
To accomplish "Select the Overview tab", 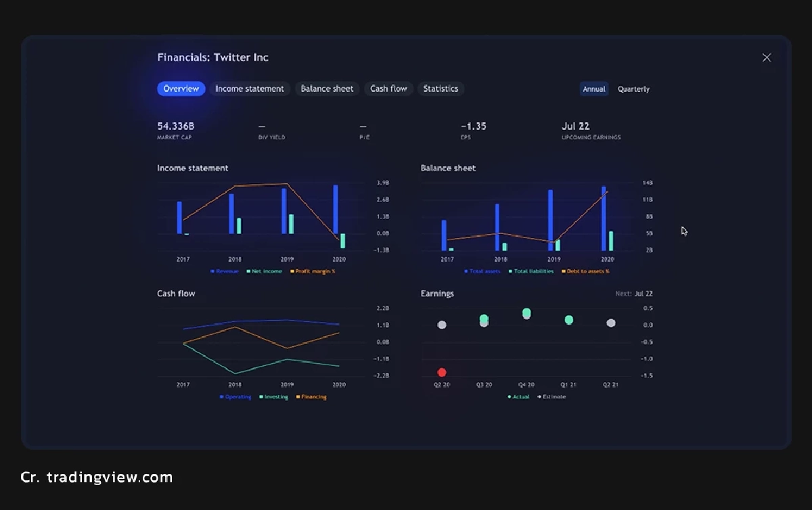I will tap(181, 89).
